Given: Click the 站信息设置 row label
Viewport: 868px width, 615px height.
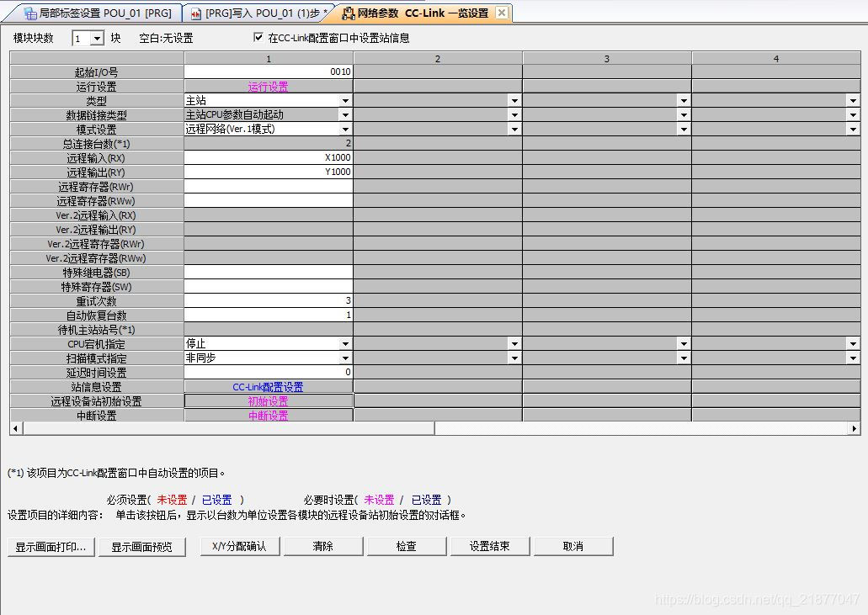Looking at the screenshot, I should pyautogui.click(x=96, y=387).
